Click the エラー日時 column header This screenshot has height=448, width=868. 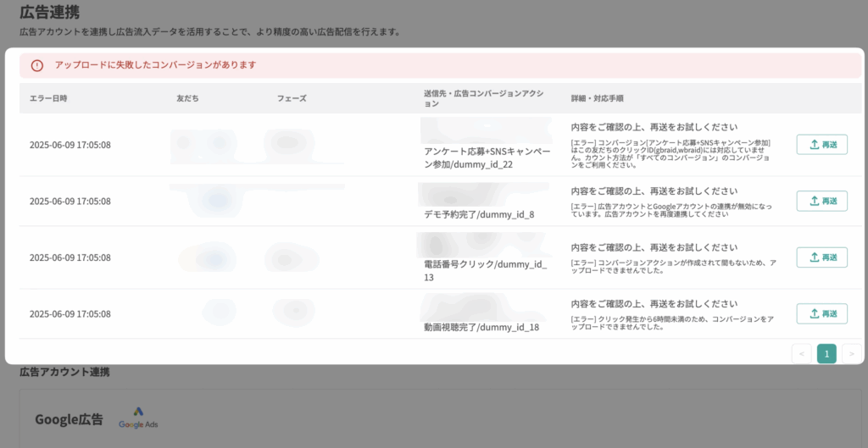click(x=48, y=98)
